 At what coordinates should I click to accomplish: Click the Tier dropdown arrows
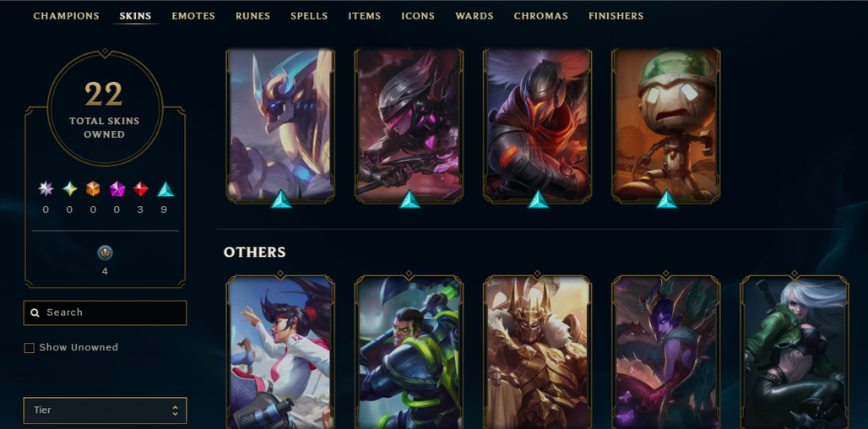pyautogui.click(x=175, y=410)
